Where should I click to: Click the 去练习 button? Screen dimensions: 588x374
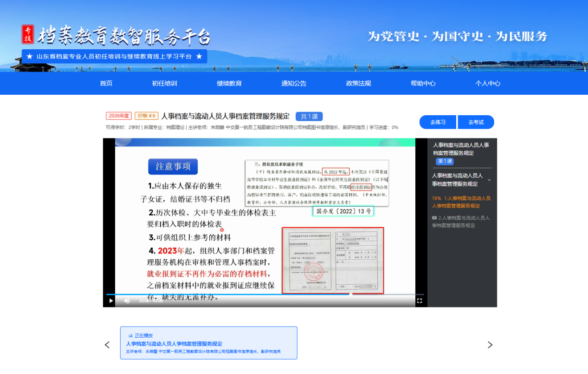point(438,122)
